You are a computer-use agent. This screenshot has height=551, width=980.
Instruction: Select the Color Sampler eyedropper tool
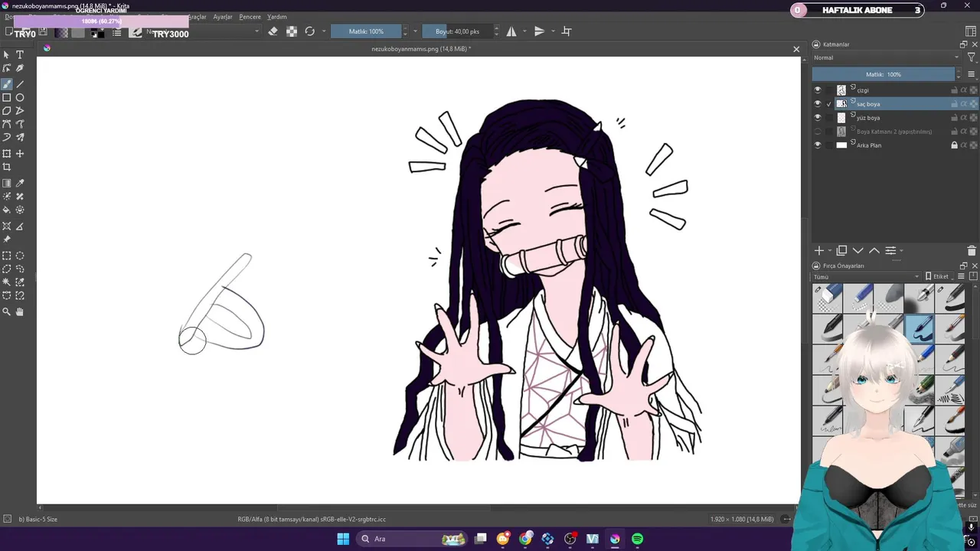20,184
